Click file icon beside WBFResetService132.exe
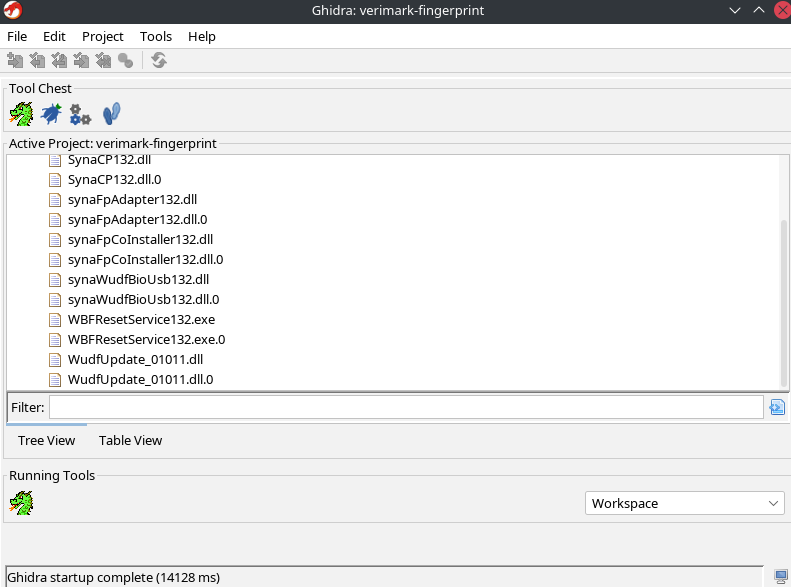This screenshot has width=791, height=587. pos(55,320)
